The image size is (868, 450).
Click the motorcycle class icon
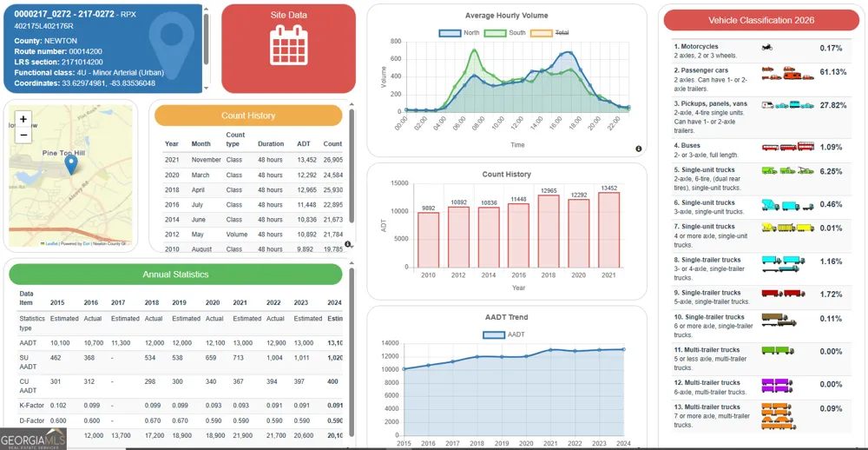click(x=766, y=48)
